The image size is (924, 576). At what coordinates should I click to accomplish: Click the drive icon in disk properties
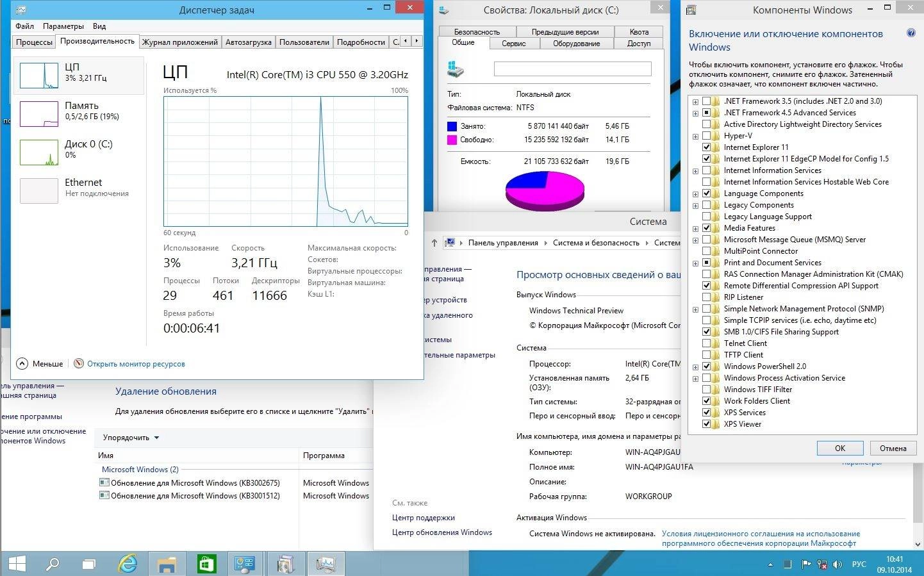click(456, 69)
